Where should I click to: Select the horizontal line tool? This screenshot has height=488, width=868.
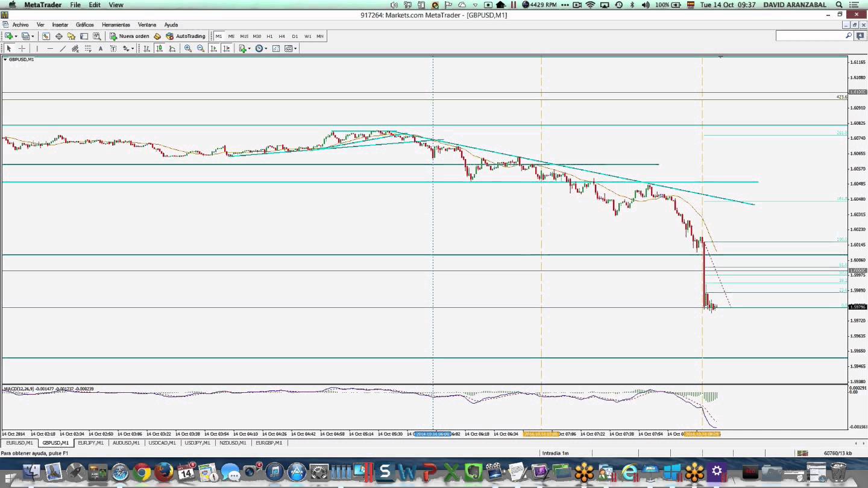pyautogui.click(x=50, y=48)
